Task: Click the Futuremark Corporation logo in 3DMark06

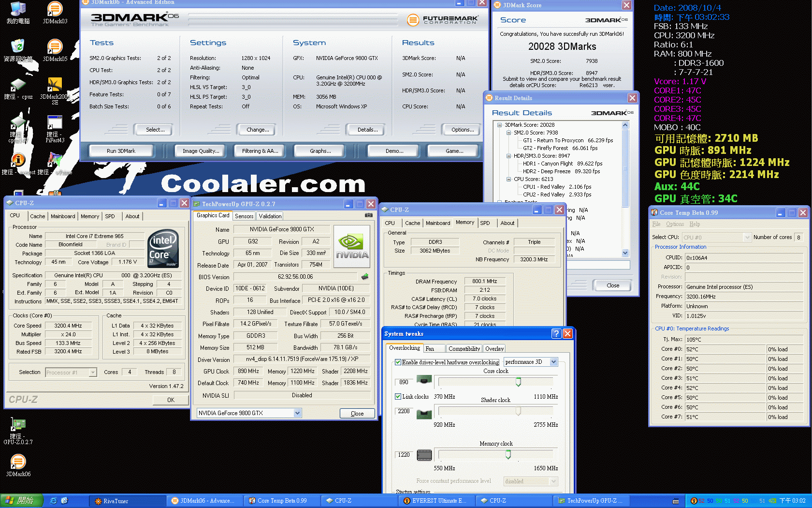Action: [x=443, y=20]
